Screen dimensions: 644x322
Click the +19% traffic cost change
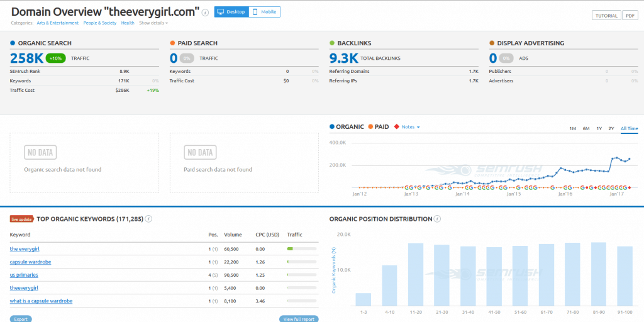coord(153,91)
